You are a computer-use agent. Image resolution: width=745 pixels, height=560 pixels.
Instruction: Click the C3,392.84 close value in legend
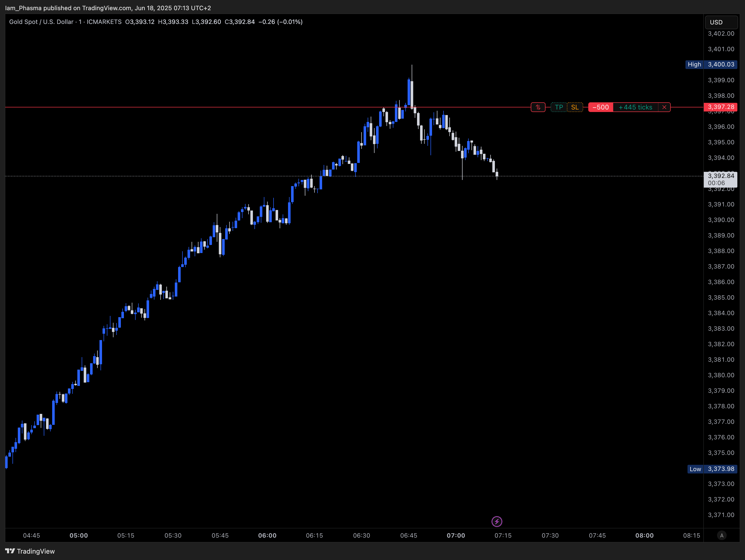tap(240, 22)
